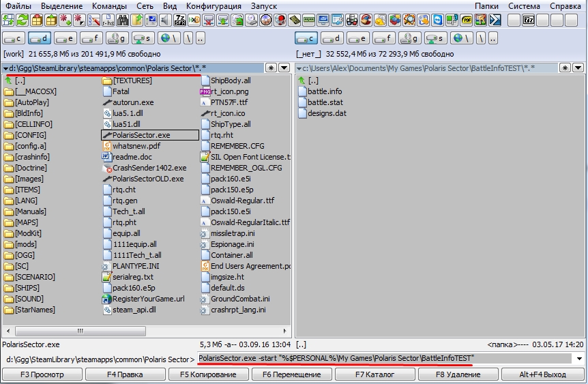Click the red asterisk with plus icon

[x=65, y=20]
